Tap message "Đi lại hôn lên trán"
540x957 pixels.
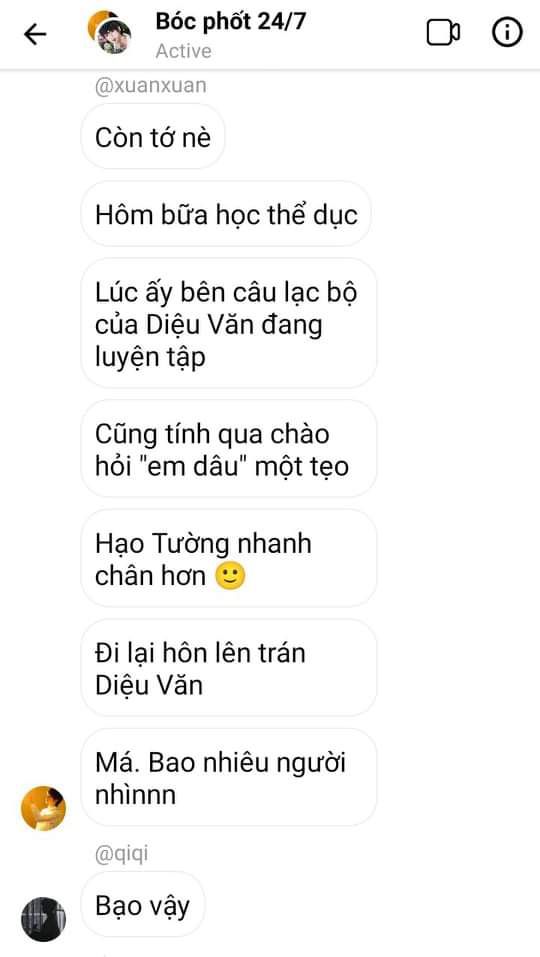229,668
